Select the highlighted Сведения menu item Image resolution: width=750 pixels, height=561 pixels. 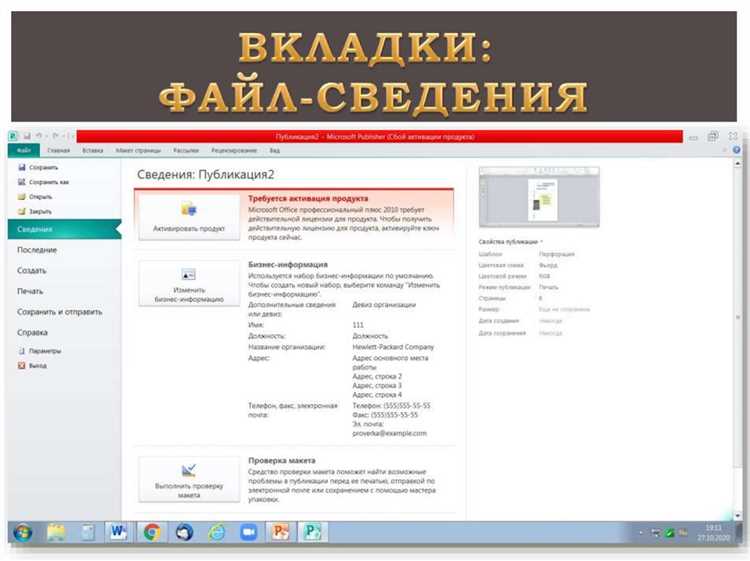(x=65, y=229)
